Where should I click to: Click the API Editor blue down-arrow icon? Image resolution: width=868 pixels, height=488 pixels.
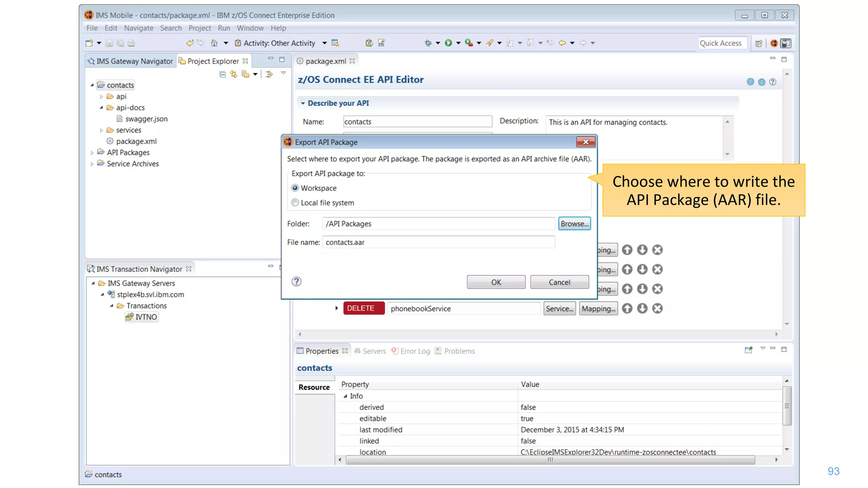point(751,82)
